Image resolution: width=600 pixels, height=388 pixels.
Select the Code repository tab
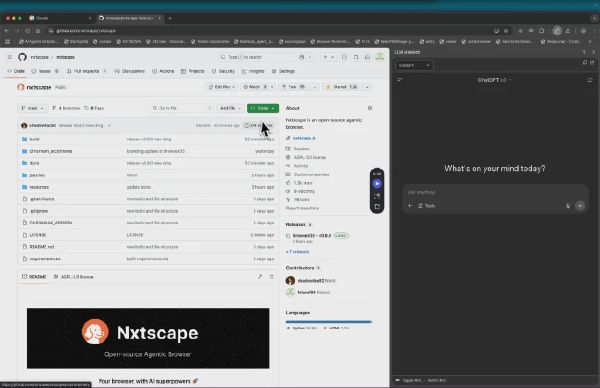click(x=16, y=71)
